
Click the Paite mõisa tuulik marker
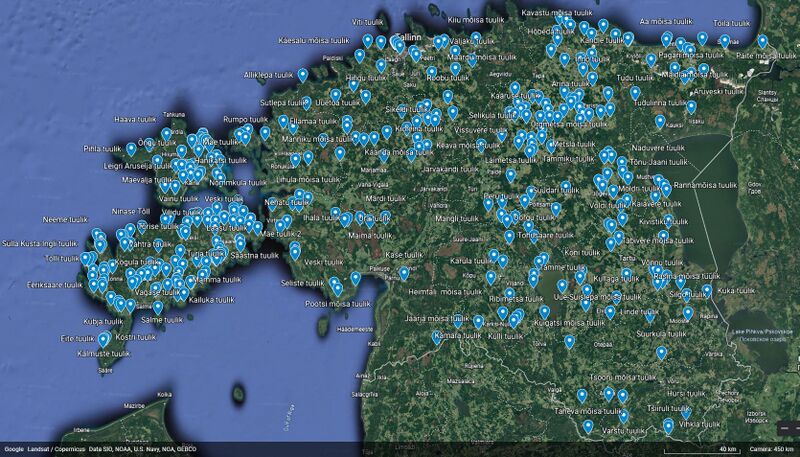point(763,42)
